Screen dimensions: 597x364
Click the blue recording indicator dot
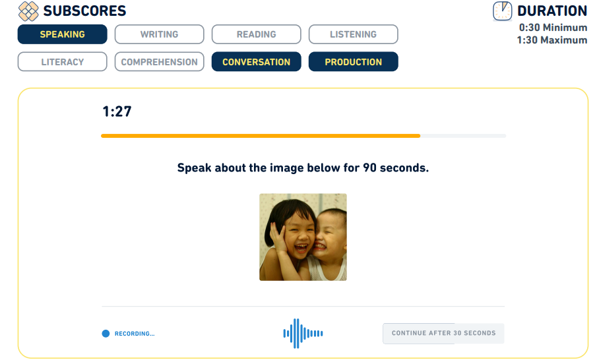[x=106, y=334]
